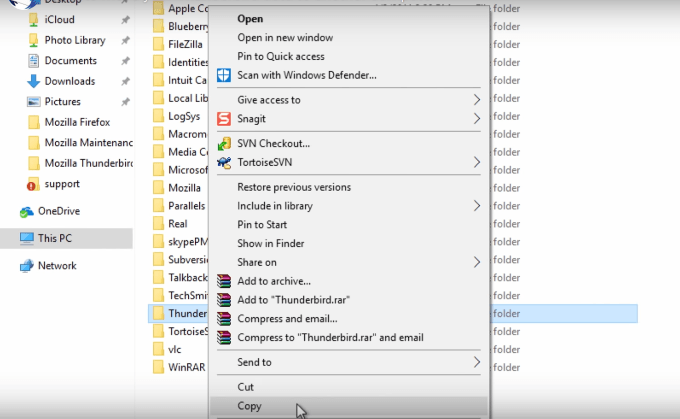The image size is (680, 419).
Task: Expand the Give access to submenu arrow
Action: (x=477, y=100)
